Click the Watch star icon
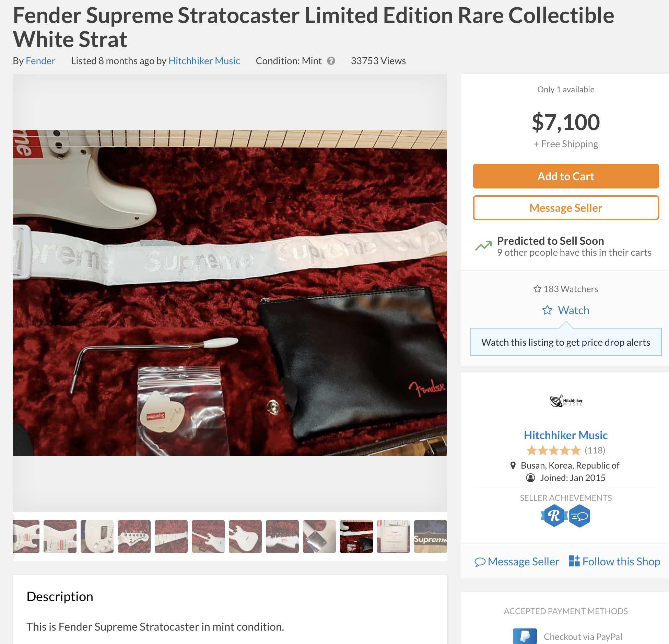 pyautogui.click(x=547, y=310)
